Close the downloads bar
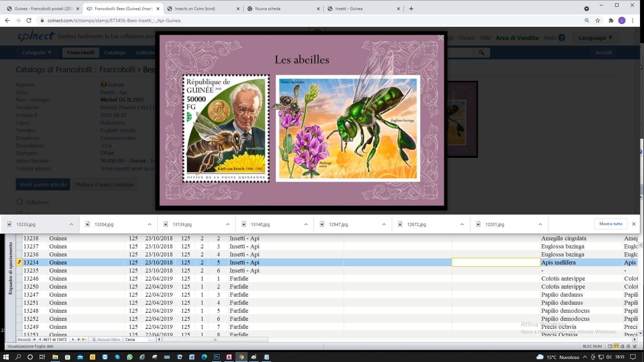This screenshot has width=644, height=362. tap(634, 224)
